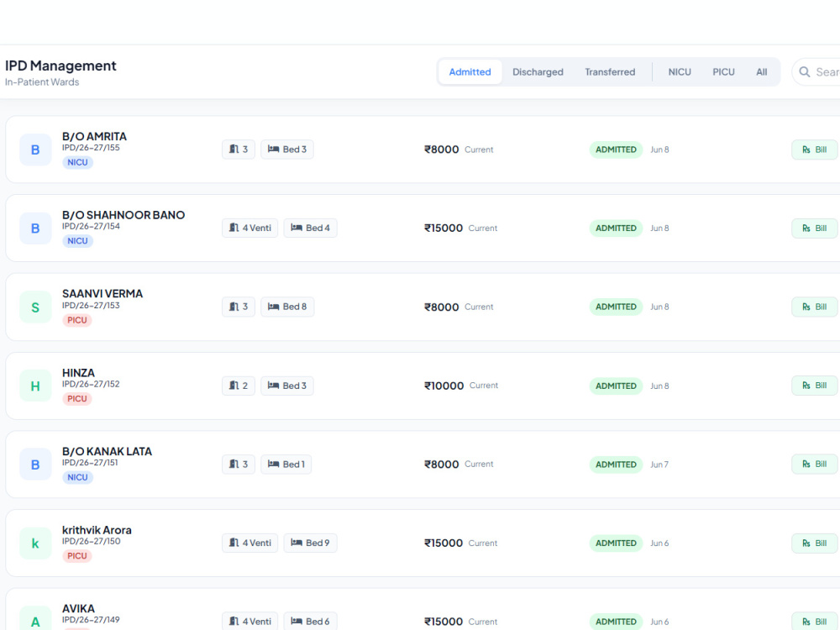Screen dimensions: 840x630
Task: Click Bed 3 badge for HINZA
Action: coord(287,386)
